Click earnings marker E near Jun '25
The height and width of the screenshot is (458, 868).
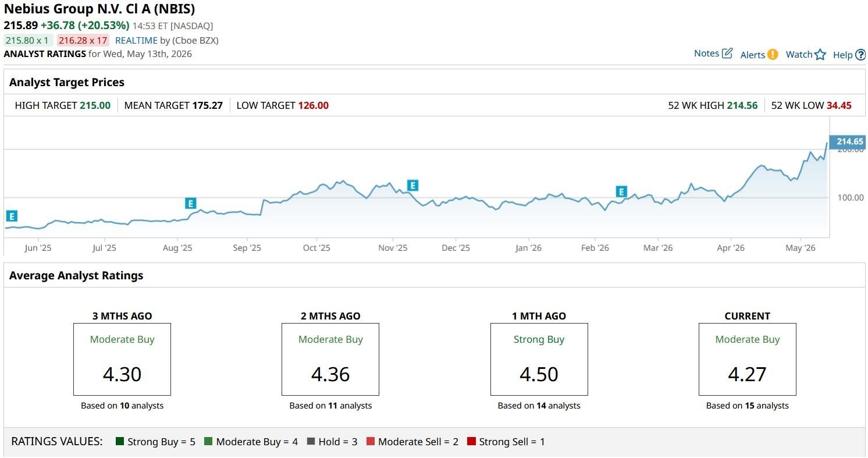click(x=11, y=216)
